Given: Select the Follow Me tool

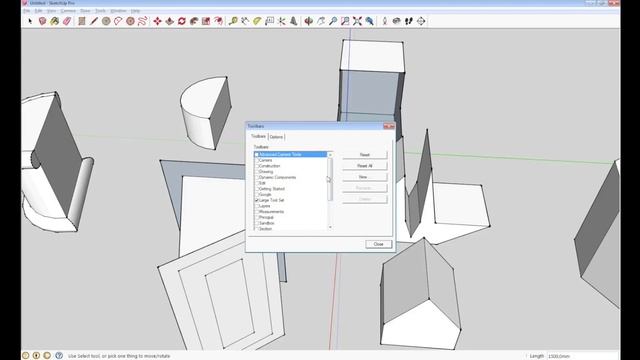Looking at the screenshot, I should 194,21.
